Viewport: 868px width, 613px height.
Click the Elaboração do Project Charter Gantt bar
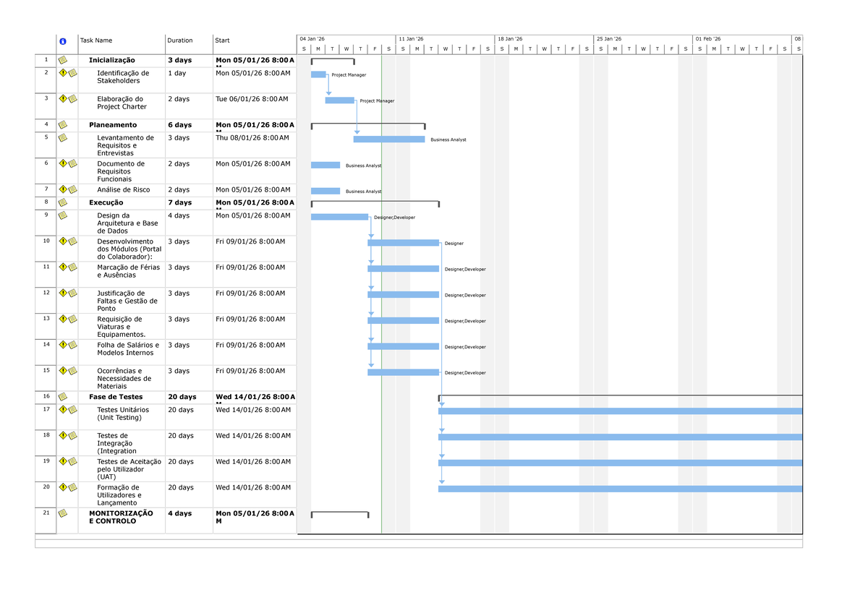pos(340,100)
